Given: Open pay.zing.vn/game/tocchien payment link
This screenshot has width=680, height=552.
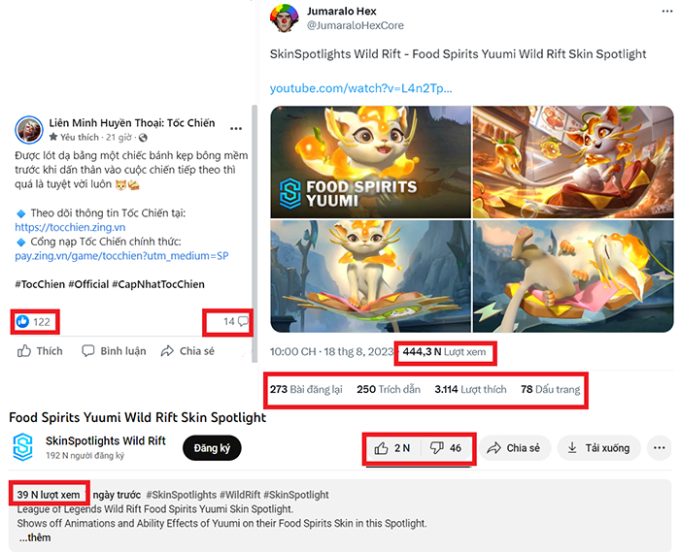Looking at the screenshot, I should tap(121, 256).
